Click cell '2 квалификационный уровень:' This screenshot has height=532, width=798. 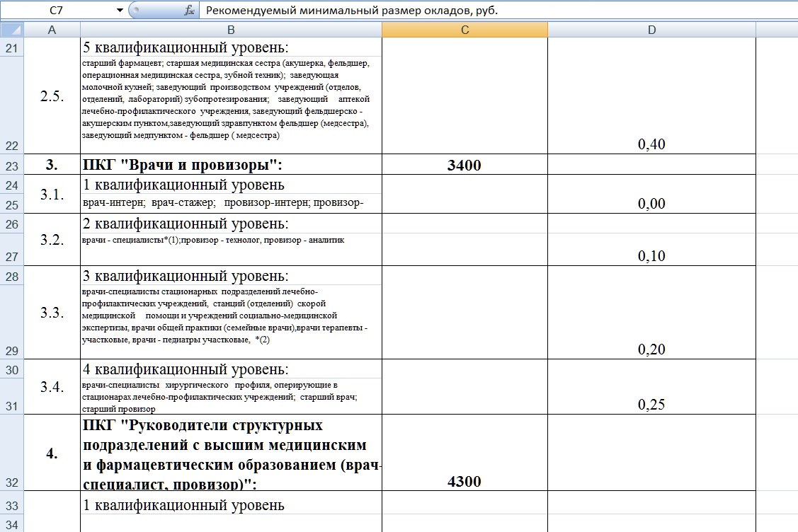pyautogui.click(x=231, y=224)
